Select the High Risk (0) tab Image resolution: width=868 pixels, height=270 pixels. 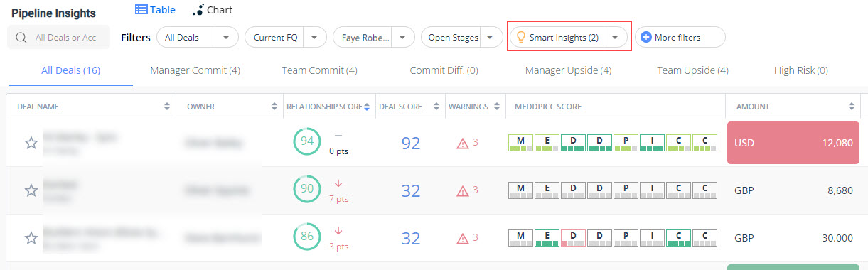tap(800, 70)
